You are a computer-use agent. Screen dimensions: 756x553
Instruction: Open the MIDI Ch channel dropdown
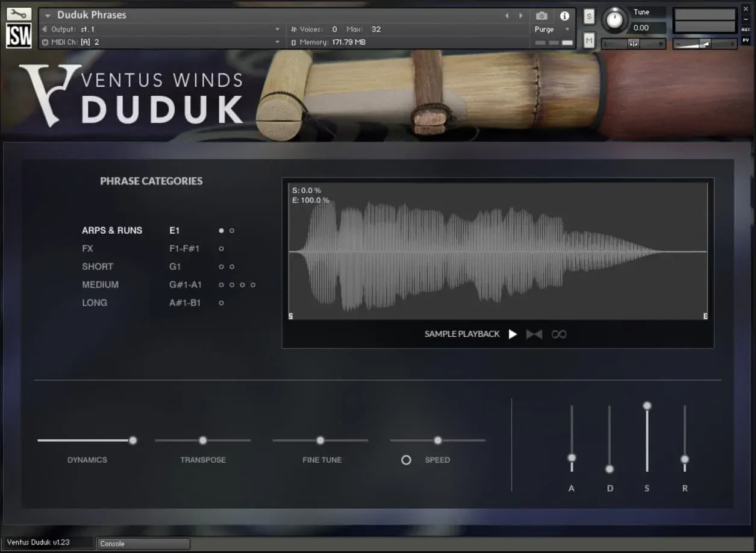point(161,42)
